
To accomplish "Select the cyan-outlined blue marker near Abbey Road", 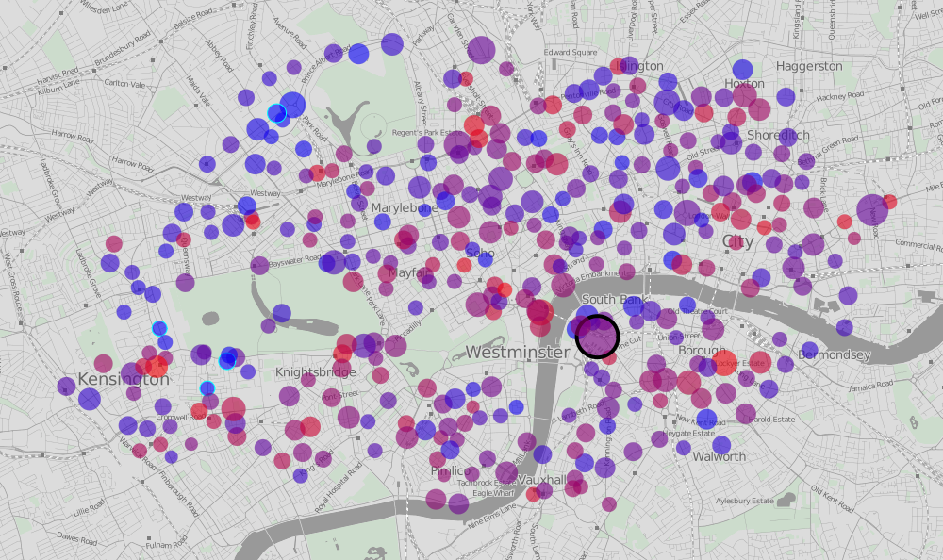I will click(276, 113).
